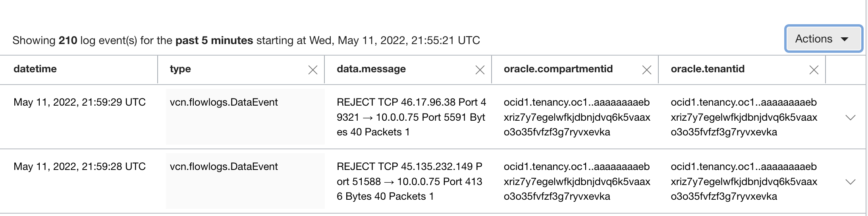Expand the 21:59:28 UTC log row chevron
This screenshot has width=868, height=216.
click(x=850, y=182)
